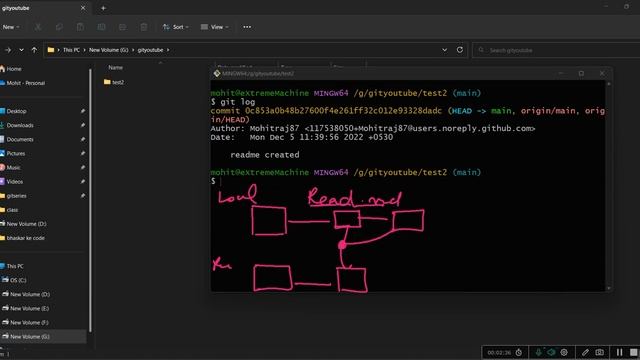Image resolution: width=640 pixels, height=360 pixels.
Task: Unpin Downloads using its pin icon
Action: click(83, 125)
